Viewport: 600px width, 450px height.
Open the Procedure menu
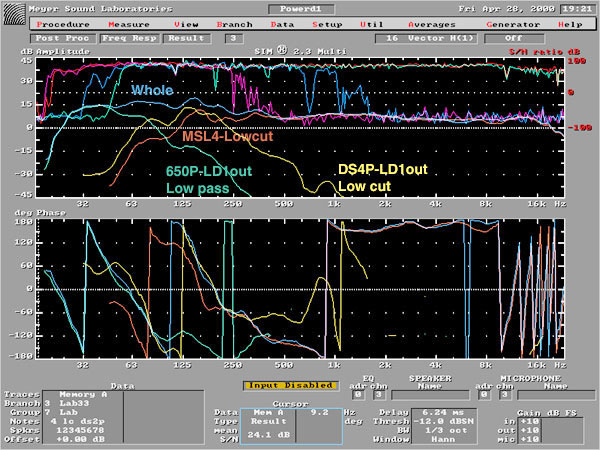tap(63, 24)
